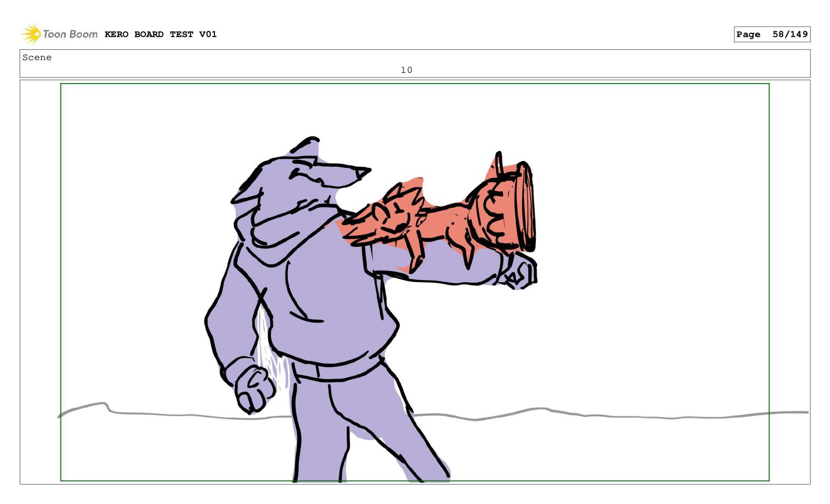Click the Scene header box
This screenshot has height=504, width=830.
pyautogui.click(x=605, y=63)
